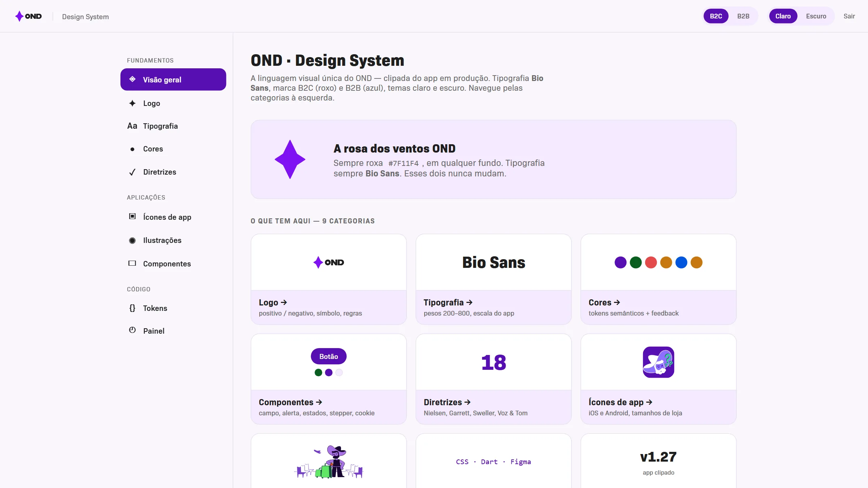The image size is (868, 488).
Task: Click the dot icon beside Cores in sidebar
Action: click(132, 149)
